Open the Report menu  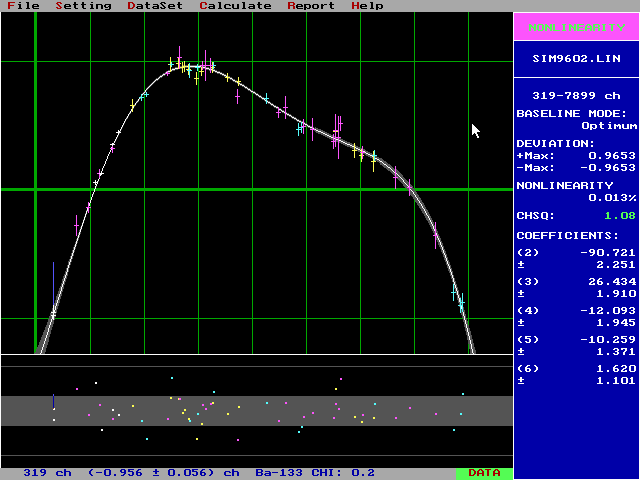tap(311, 6)
